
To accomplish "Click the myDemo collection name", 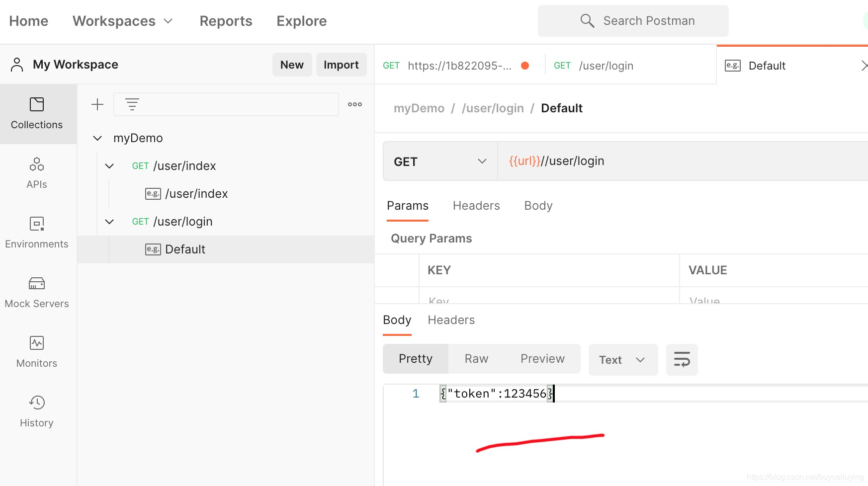I will pos(138,138).
